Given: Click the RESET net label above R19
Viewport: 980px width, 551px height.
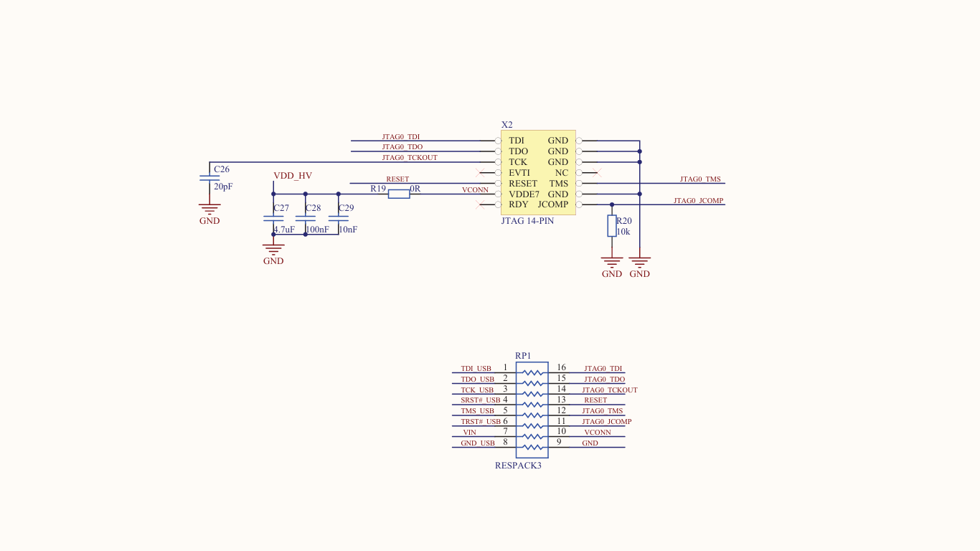Looking at the screenshot, I should coord(397,179).
